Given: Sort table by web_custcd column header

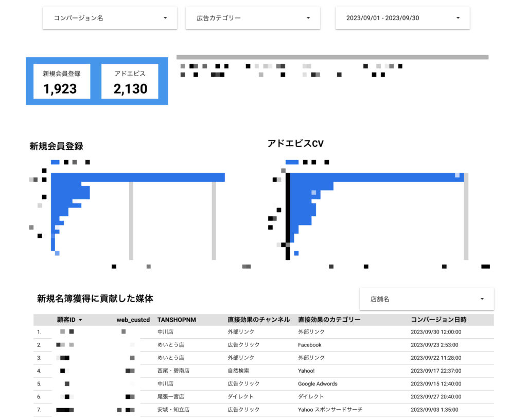Looking at the screenshot, I should pyautogui.click(x=133, y=320).
